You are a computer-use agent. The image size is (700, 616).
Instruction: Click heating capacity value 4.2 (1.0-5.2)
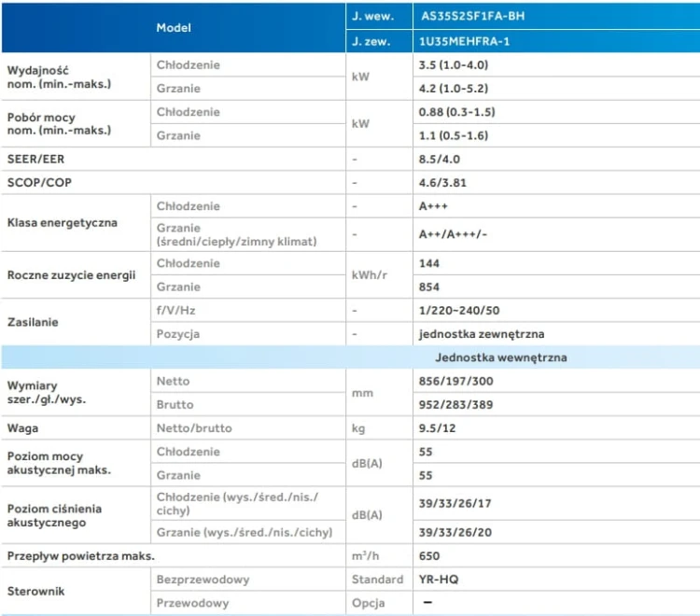[454, 89]
